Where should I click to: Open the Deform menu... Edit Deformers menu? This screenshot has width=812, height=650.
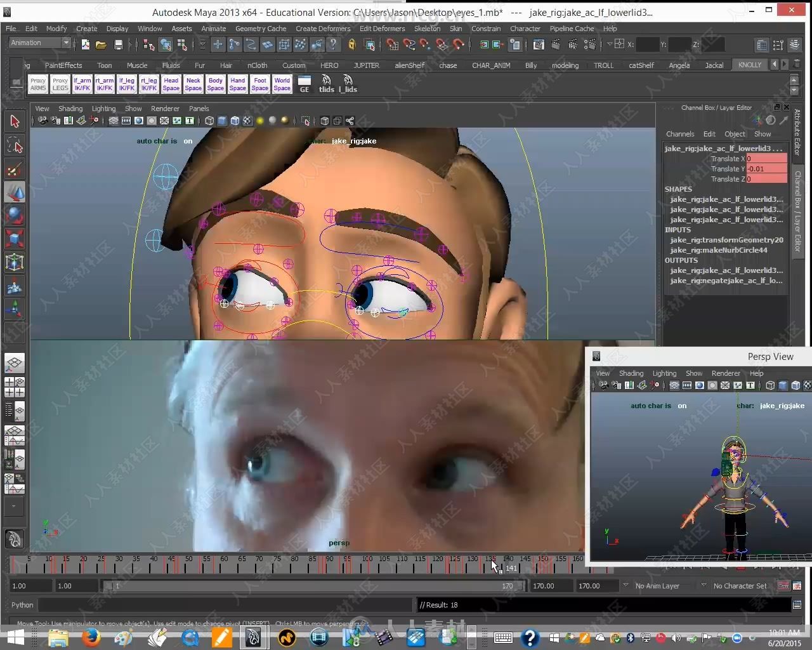[x=382, y=29]
